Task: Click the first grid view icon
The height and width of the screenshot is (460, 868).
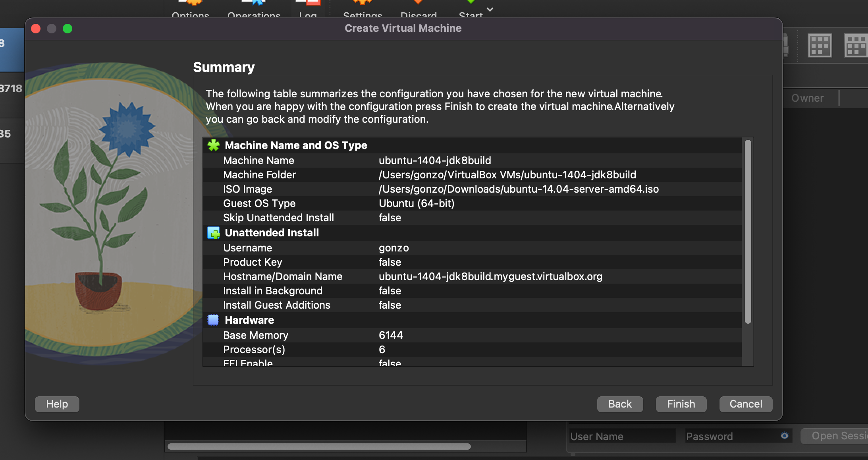Action: click(x=820, y=46)
